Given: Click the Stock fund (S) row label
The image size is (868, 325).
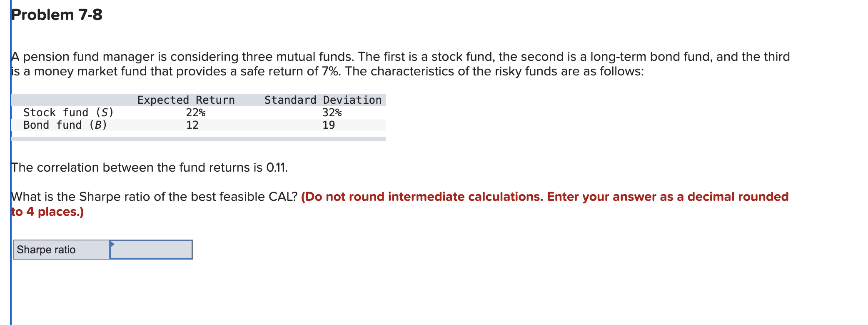Looking at the screenshot, I should [69, 112].
